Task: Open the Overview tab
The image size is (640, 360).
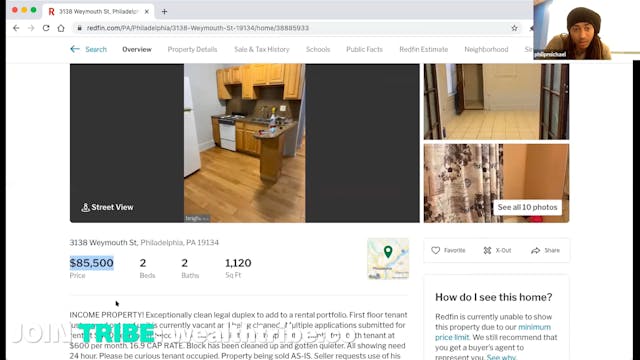Action: coord(137,49)
